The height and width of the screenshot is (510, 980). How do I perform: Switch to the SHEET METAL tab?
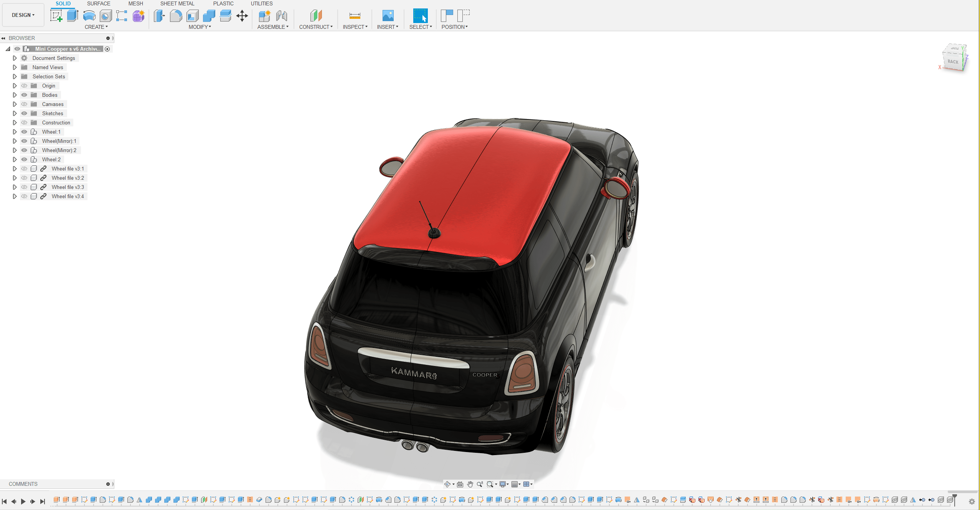pos(177,3)
